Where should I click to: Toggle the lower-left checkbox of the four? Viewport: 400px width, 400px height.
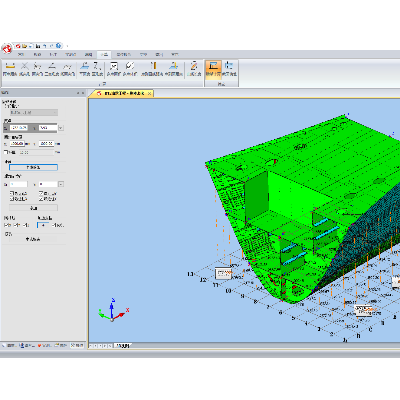(x=12, y=199)
